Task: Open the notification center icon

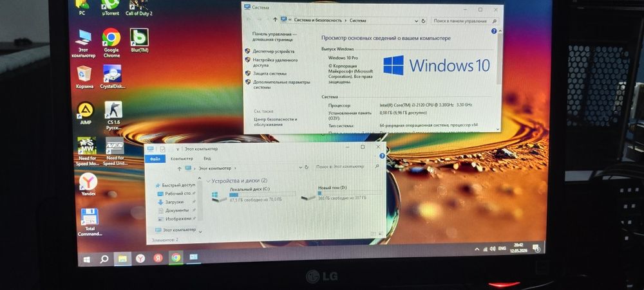Action: (536, 248)
